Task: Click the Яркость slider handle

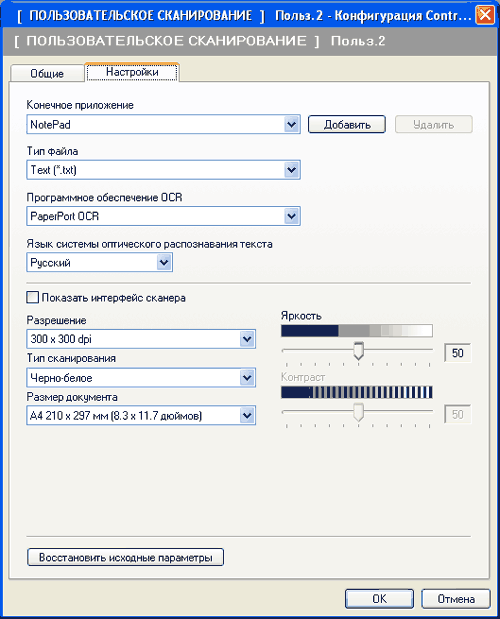Action: (x=358, y=351)
